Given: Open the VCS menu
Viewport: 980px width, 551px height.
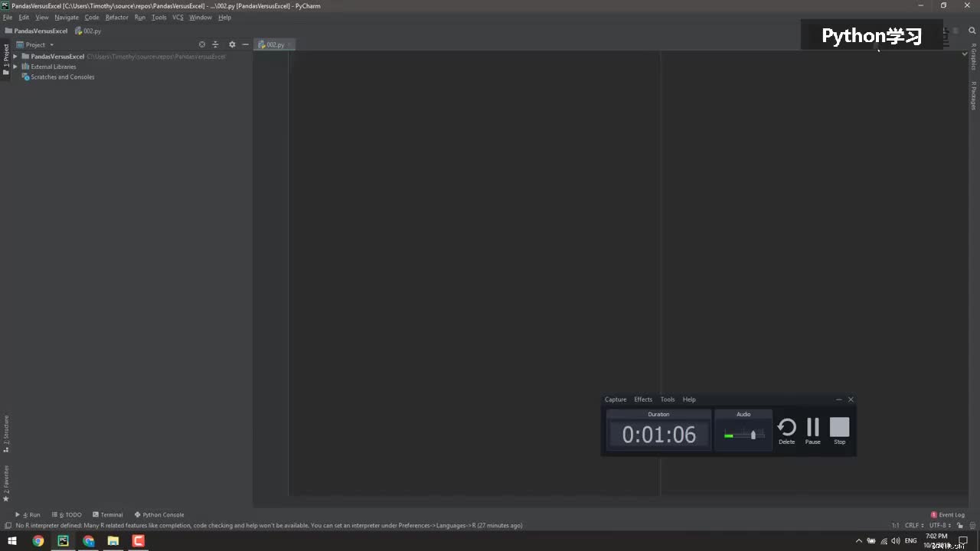Looking at the screenshot, I should tap(178, 17).
